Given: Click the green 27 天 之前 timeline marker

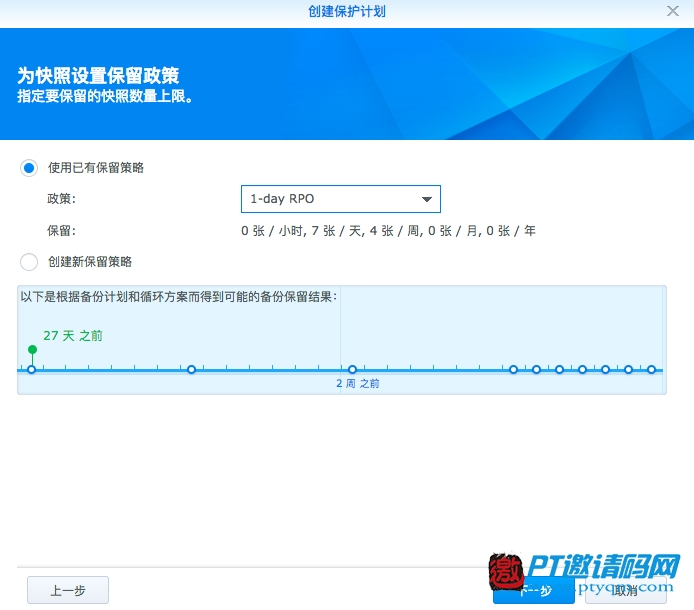Looking at the screenshot, I should (x=32, y=350).
